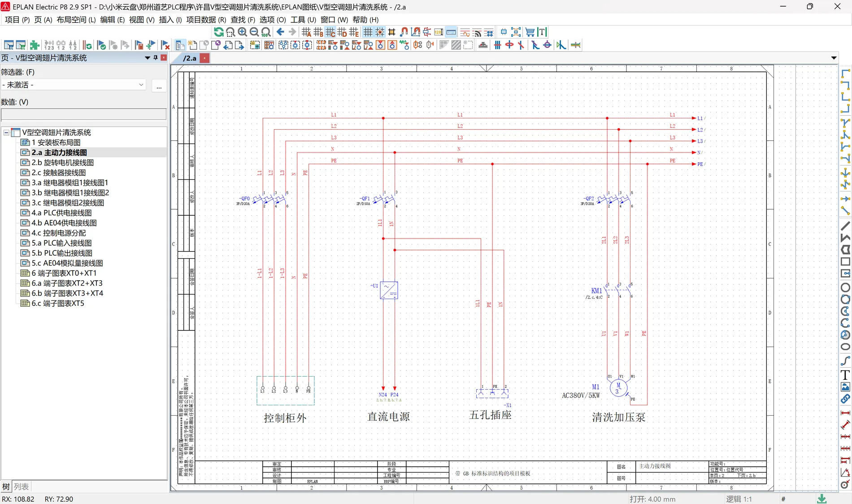
Task: Click the filter browse '...' button
Action: coord(159,85)
